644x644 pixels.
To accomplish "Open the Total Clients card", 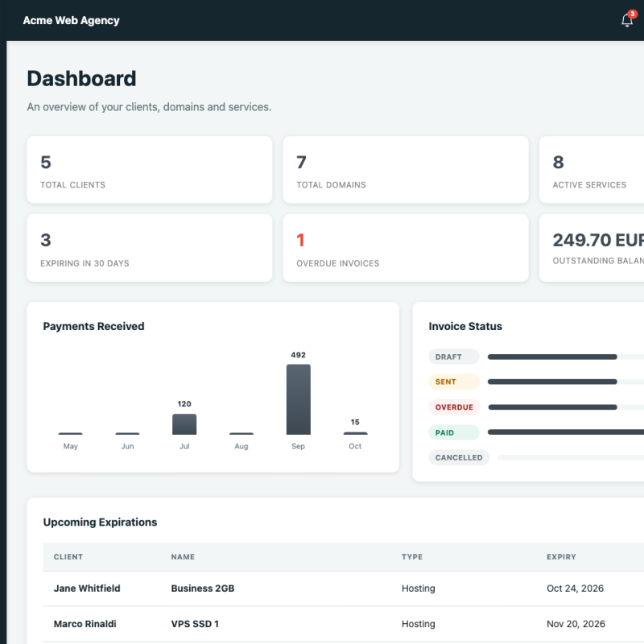I will [150, 170].
